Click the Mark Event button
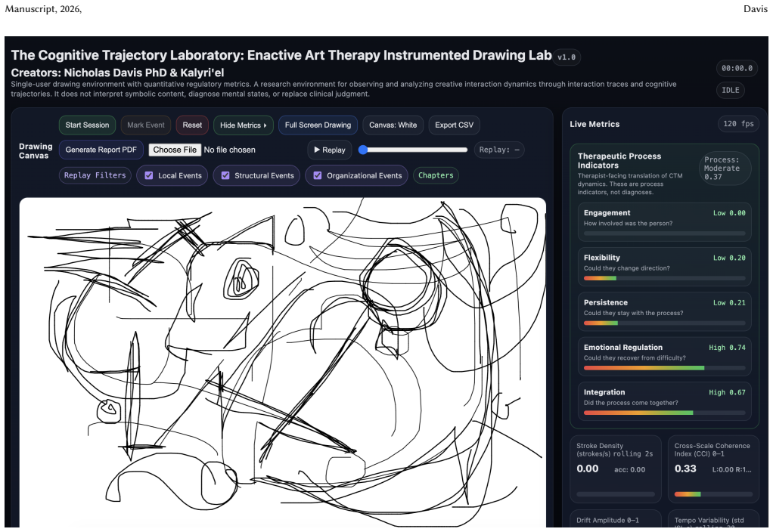Viewport: 773px width, 532px height. click(x=146, y=125)
